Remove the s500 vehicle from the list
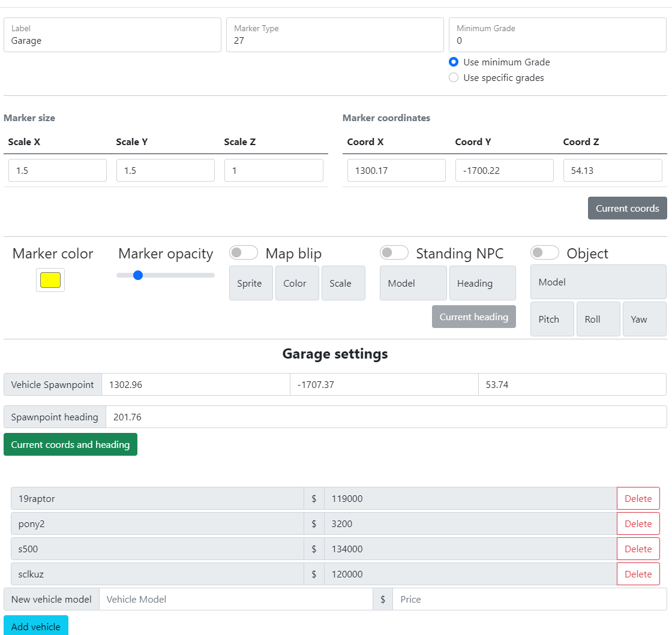This screenshot has width=672, height=635. tap(638, 549)
